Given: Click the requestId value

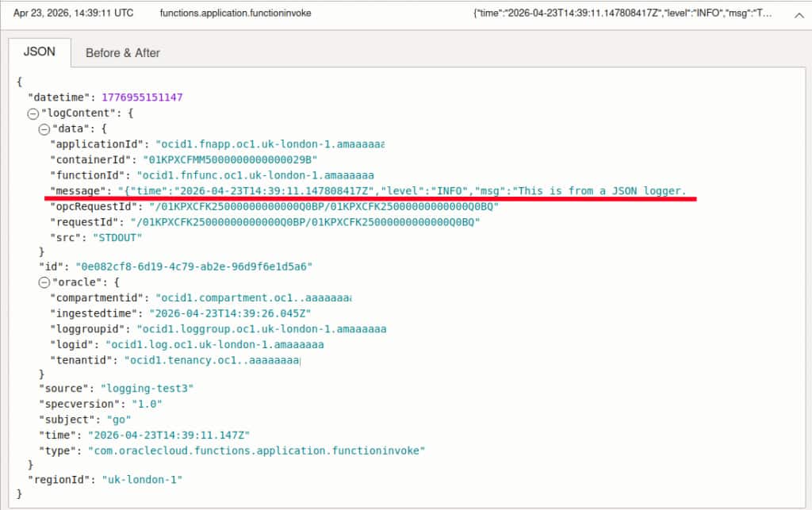Looking at the screenshot, I should [x=305, y=221].
